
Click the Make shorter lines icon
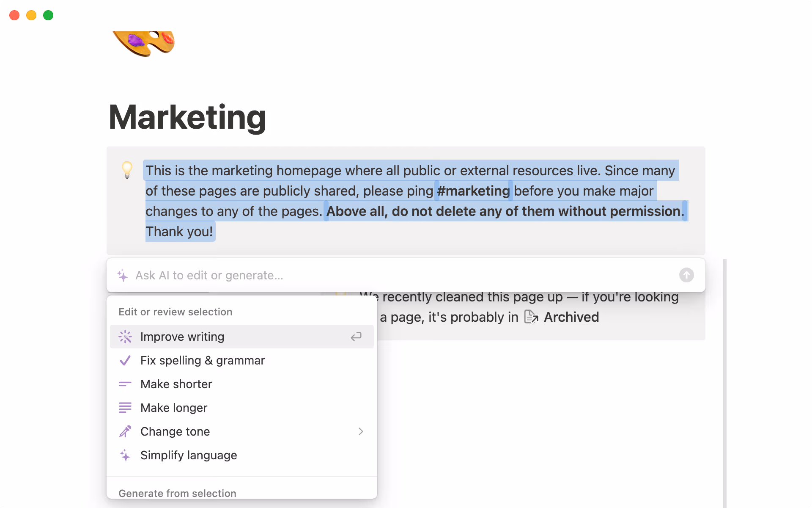[125, 384]
